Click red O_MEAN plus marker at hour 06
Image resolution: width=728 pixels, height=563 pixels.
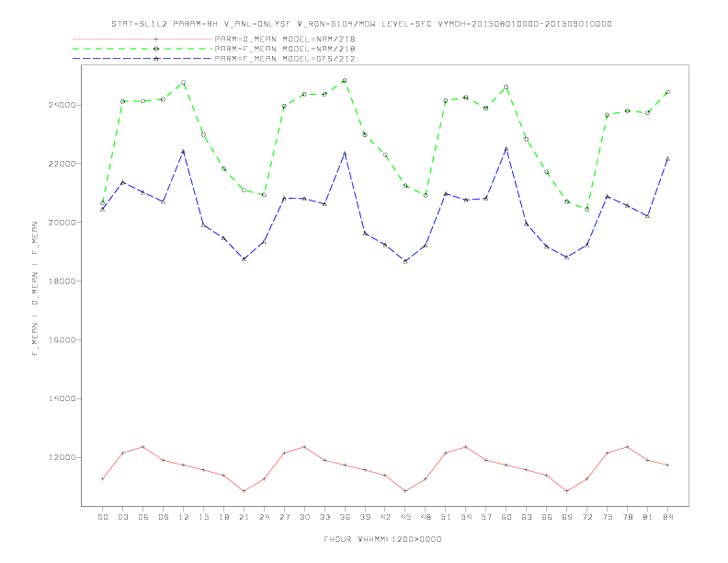[143, 447]
